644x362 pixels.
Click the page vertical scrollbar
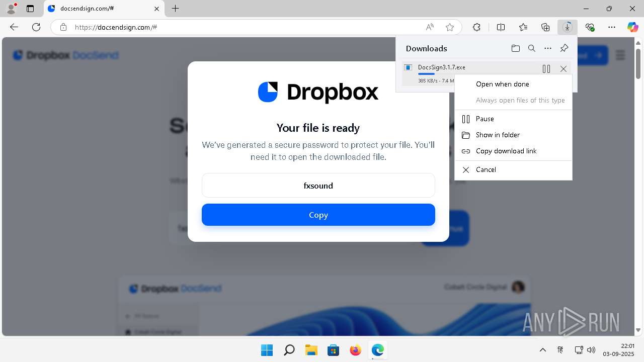tap(638, 63)
